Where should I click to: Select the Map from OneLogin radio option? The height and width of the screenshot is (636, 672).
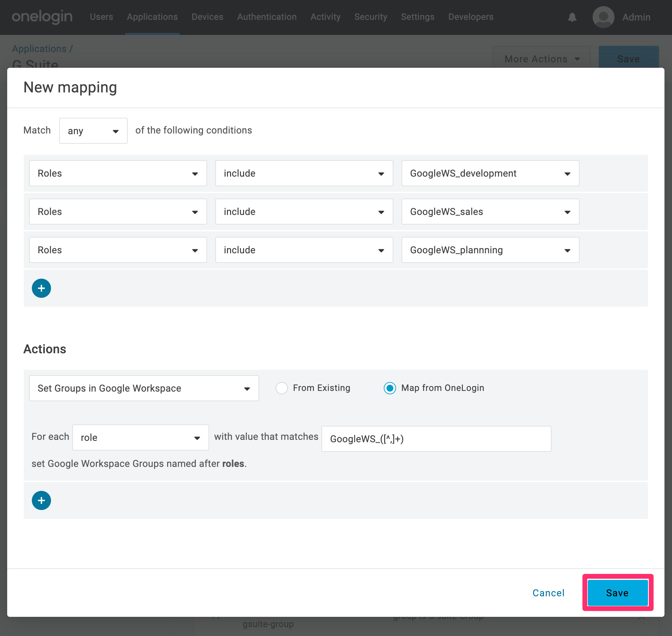click(390, 388)
